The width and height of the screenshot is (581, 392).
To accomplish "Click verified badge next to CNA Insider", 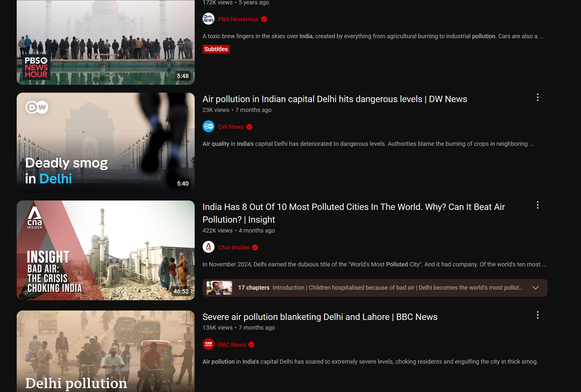I will (x=255, y=247).
